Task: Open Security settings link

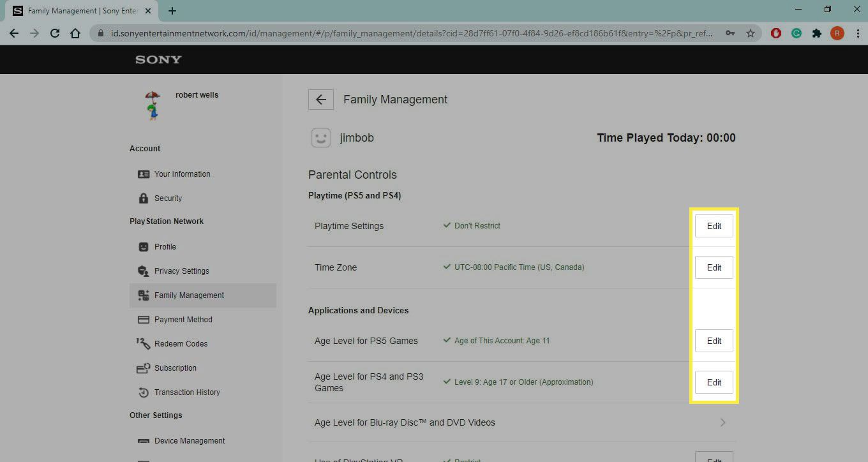Action: click(x=168, y=198)
